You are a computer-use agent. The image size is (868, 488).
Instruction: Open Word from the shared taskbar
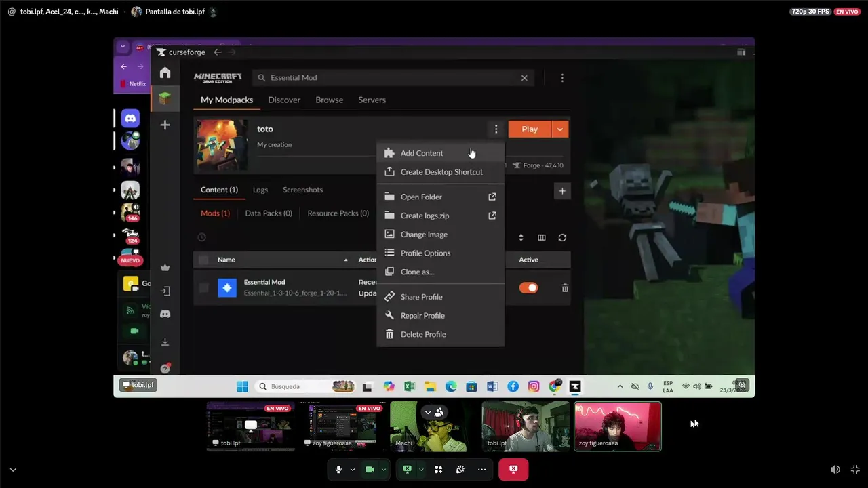(492, 386)
